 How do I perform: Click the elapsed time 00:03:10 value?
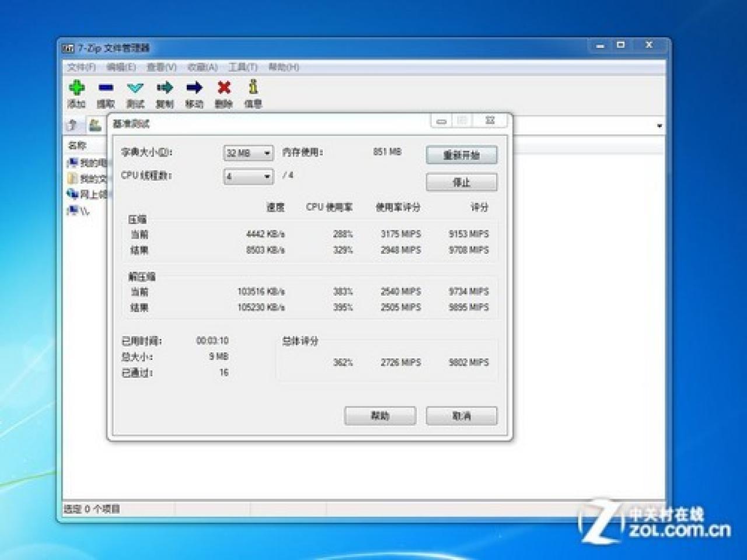(x=212, y=340)
